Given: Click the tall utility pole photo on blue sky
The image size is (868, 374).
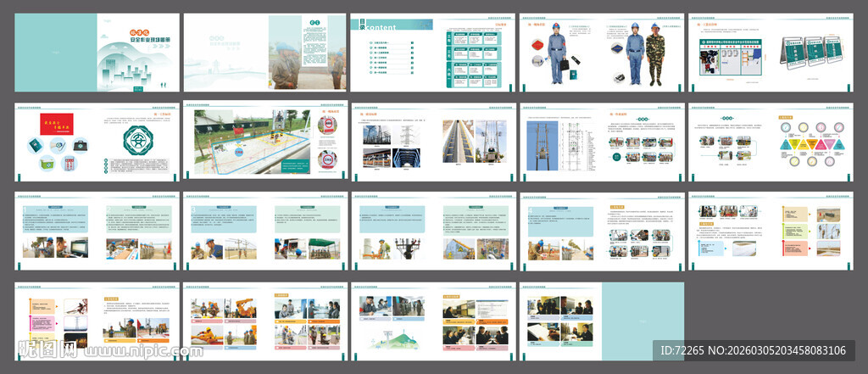Looking at the screenshot, I should (541, 146).
